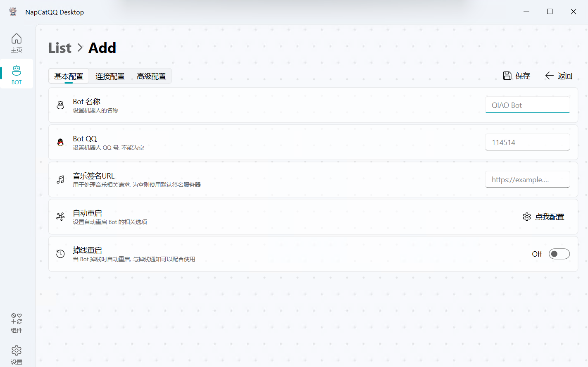Screen dimensions: 588x367
Task: Select the BOT section in the sidebar
Action: click(17, 74)
